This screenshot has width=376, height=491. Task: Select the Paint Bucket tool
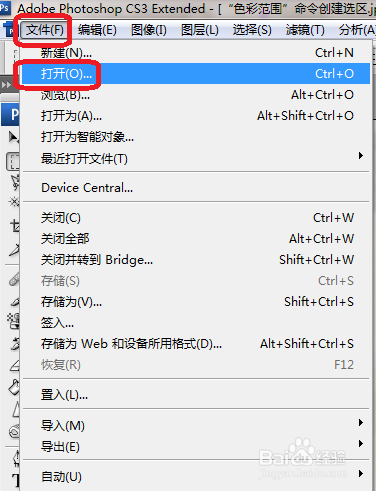coord(14,387)
